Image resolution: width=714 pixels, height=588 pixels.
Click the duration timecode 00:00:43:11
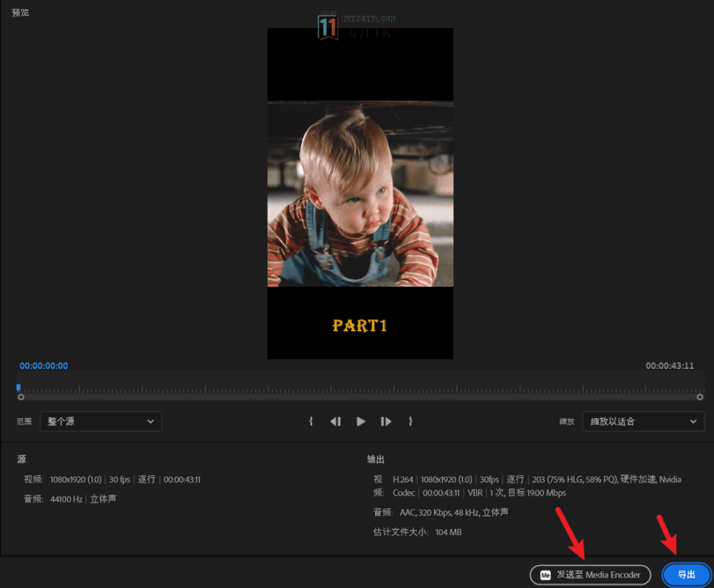point(669,365)
